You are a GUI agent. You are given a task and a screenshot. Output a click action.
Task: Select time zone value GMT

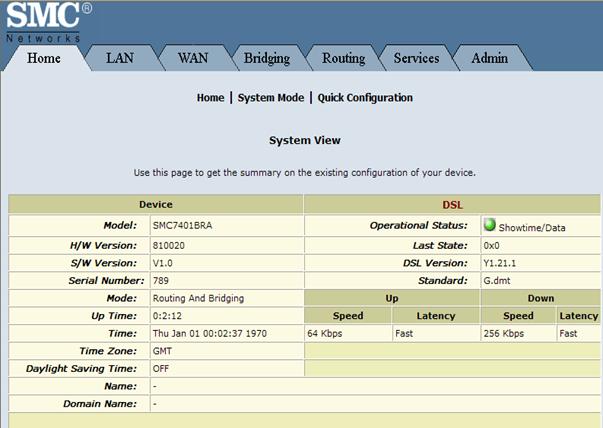click(x=162, y=351)
